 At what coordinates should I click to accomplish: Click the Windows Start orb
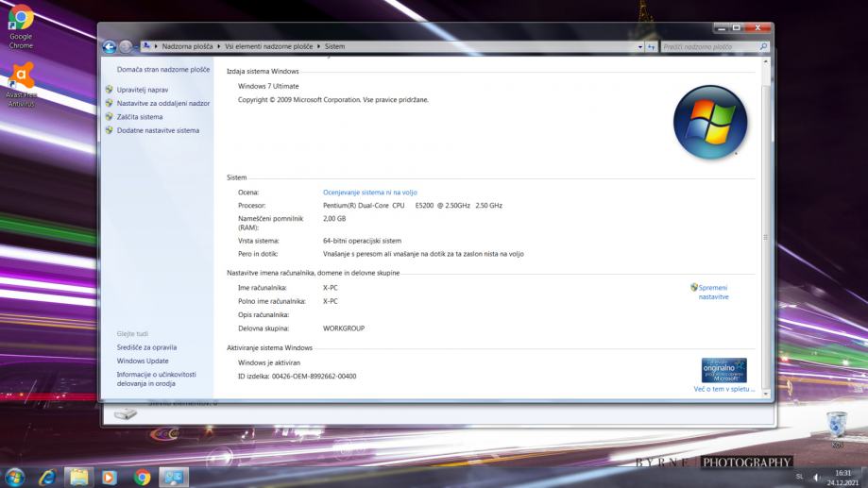point(15,477)
